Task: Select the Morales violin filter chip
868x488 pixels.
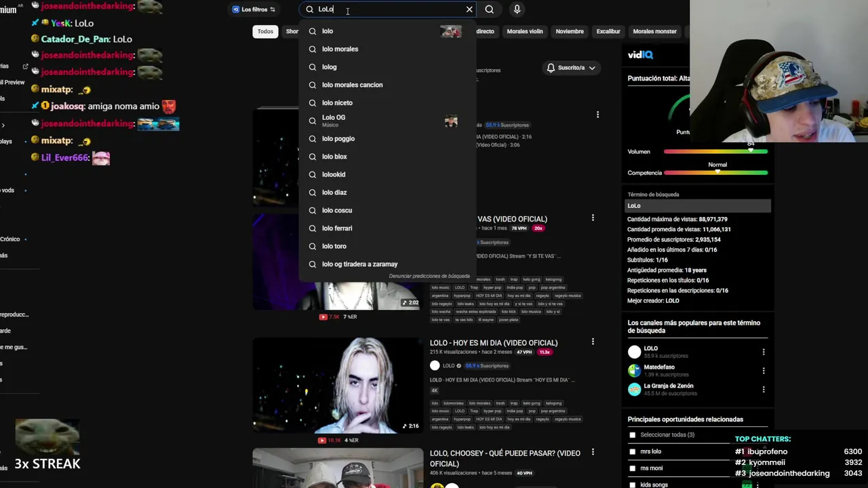Action: pos(525,31)
